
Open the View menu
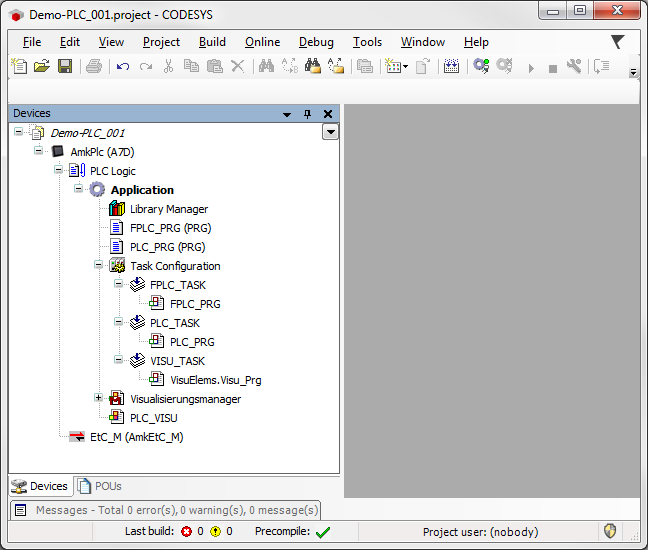[111, 42]
